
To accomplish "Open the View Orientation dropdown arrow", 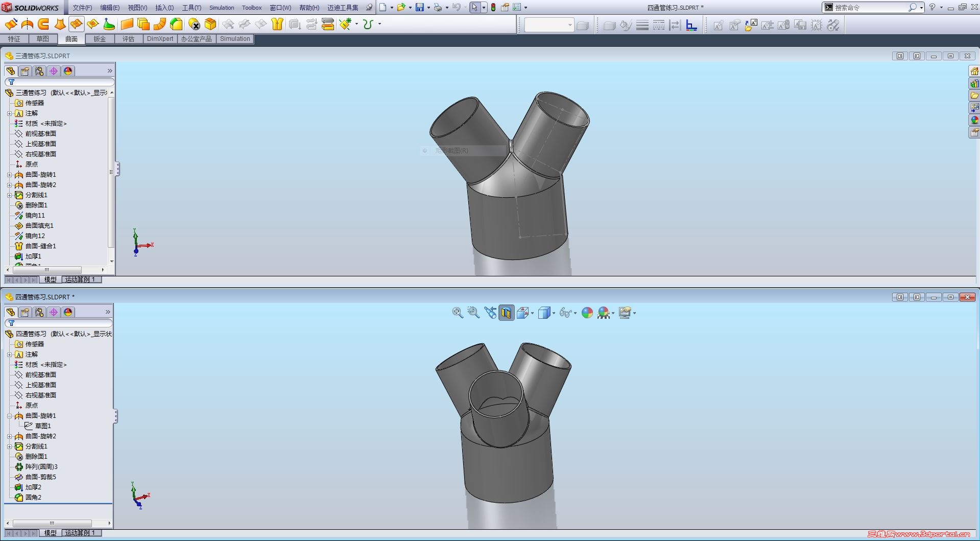I will [x=533, y=313].
